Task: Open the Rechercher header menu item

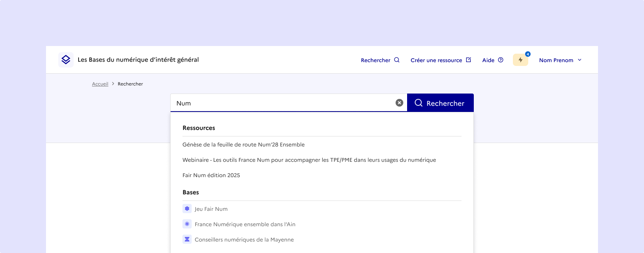Action: click(x=376, y=60)
